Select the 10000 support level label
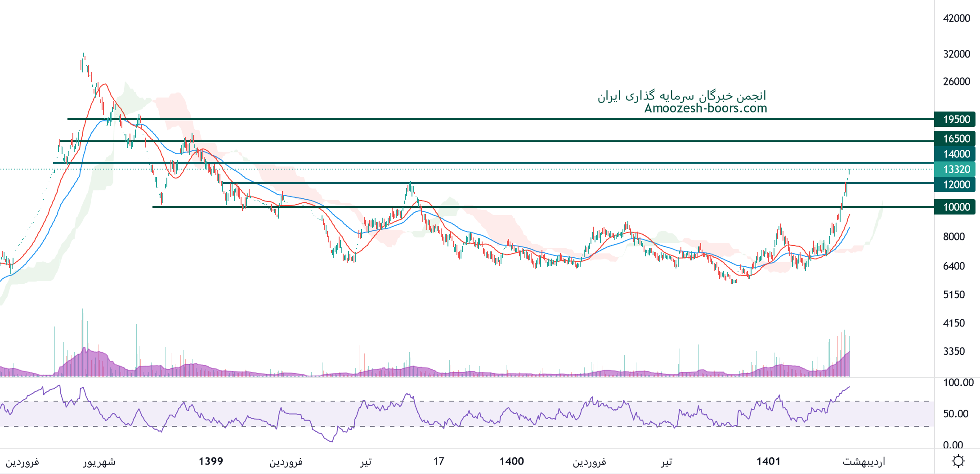The height and width of the screenshot is (474, 980). point(956,207)
